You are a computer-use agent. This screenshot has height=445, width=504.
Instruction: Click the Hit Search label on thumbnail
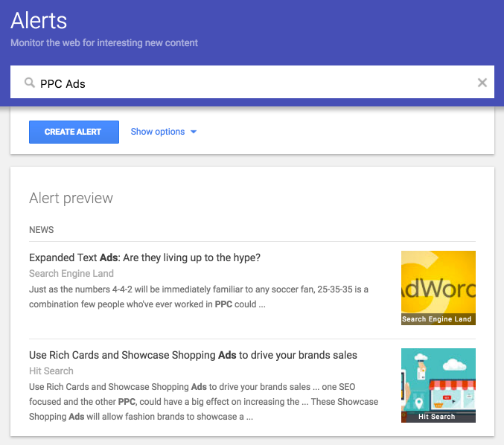[x=436, y=417]
